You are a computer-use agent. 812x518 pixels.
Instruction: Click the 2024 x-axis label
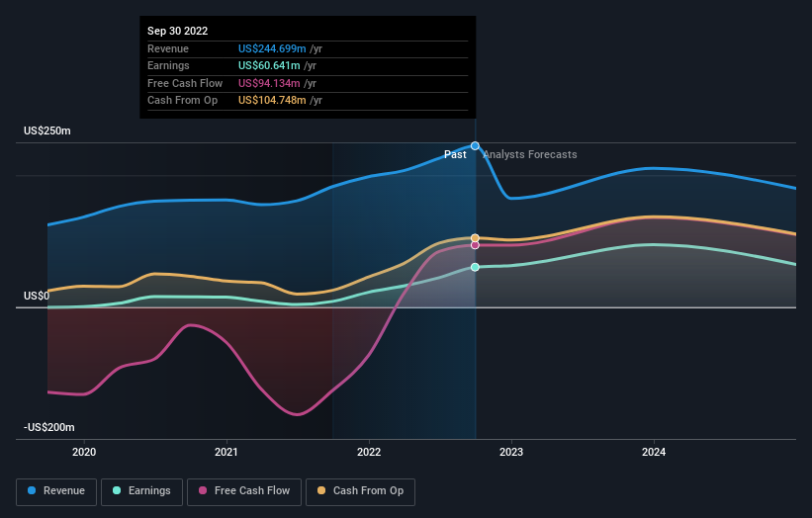pyautogui.click(x=654, y=452)
